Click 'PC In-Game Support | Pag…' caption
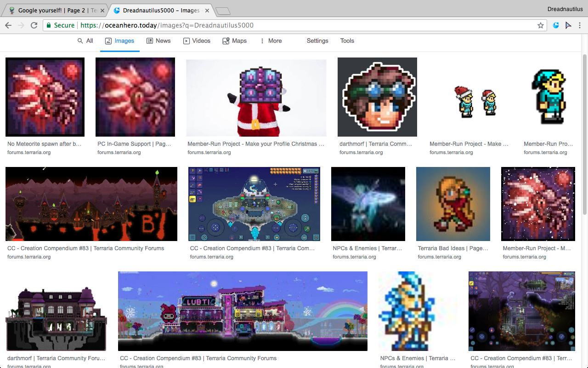Screen dimensions: 588x368 134,144
